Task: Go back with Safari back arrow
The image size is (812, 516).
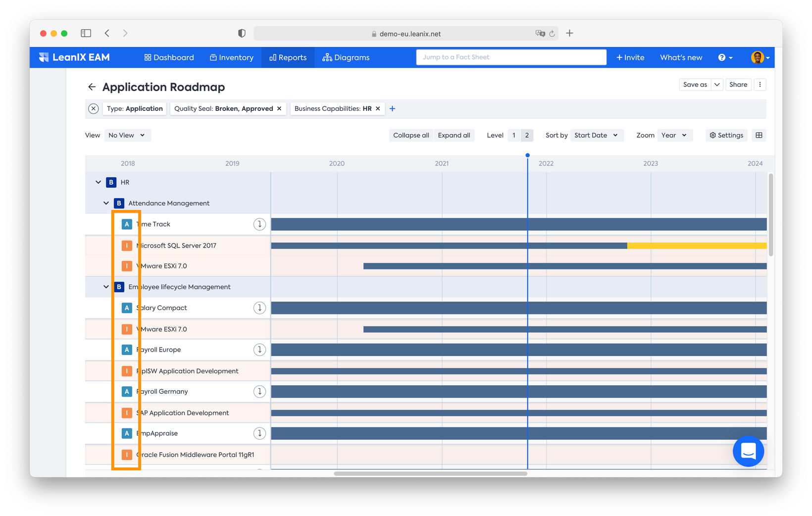Action: pos(107,33)
